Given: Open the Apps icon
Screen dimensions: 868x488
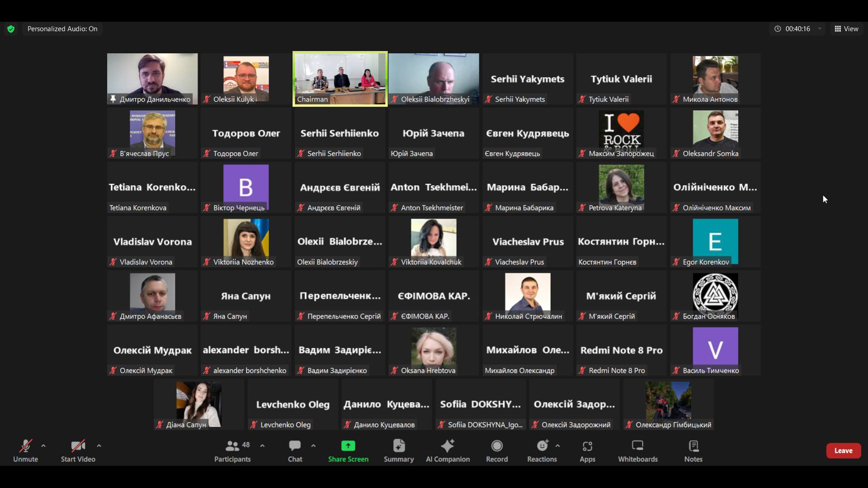Looking at the screenshot, I should click(587, 446).
